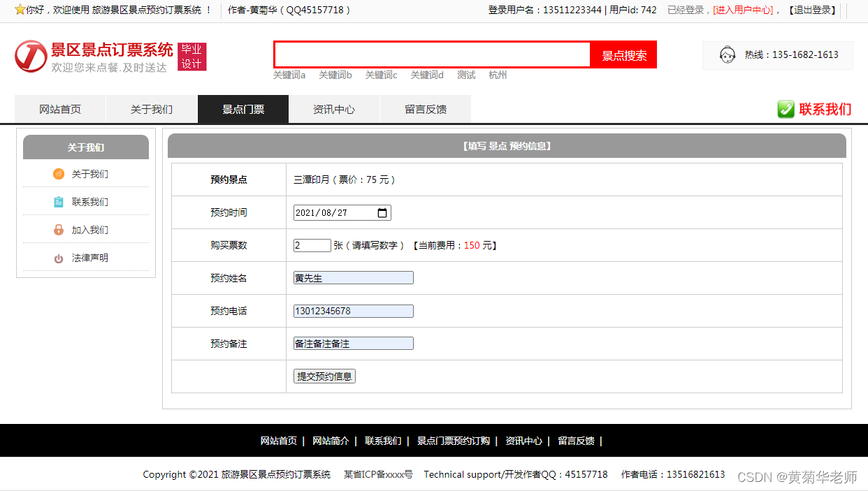The width and height of the screenshot is (868, 491).
Task: Submit with the 提交预约信息 button
Action: (325, 376)
